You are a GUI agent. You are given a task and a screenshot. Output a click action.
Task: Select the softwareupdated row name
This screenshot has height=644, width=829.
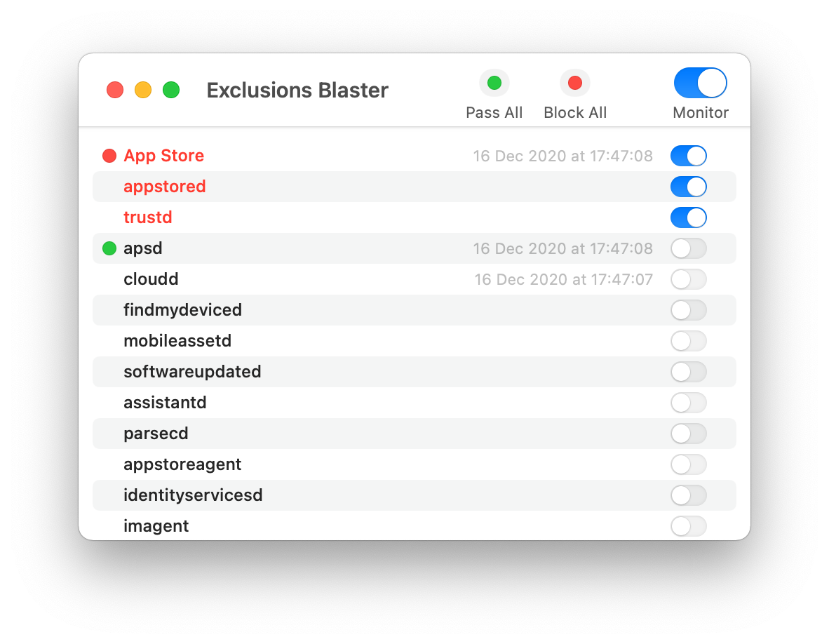tap(192, 372)
